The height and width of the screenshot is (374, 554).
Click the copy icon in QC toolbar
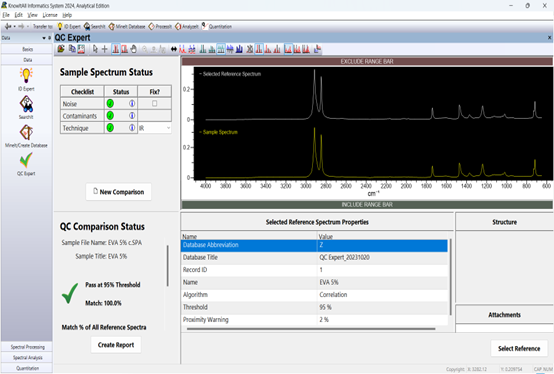pyautogui.click(x=72, y=49)
